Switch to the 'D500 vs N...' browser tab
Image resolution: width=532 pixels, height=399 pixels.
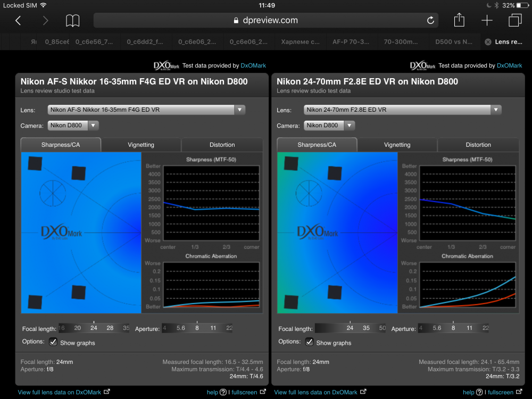click(x=454, y=41)
